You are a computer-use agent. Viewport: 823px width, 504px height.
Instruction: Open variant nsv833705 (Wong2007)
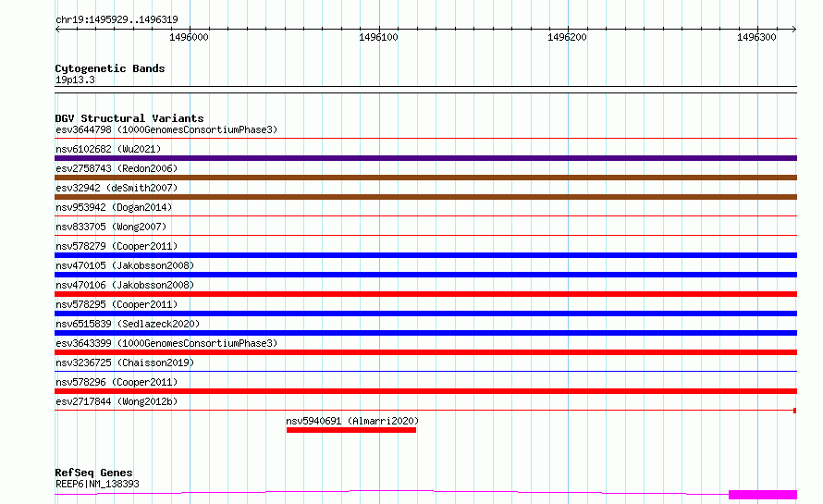(x=111, y=227)
